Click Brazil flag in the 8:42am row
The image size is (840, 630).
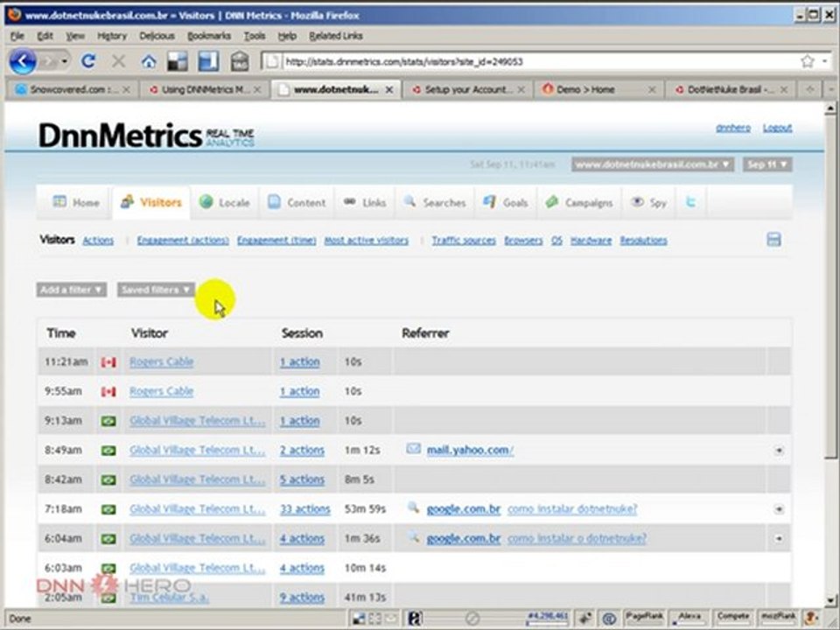click(x=108, y=480)
